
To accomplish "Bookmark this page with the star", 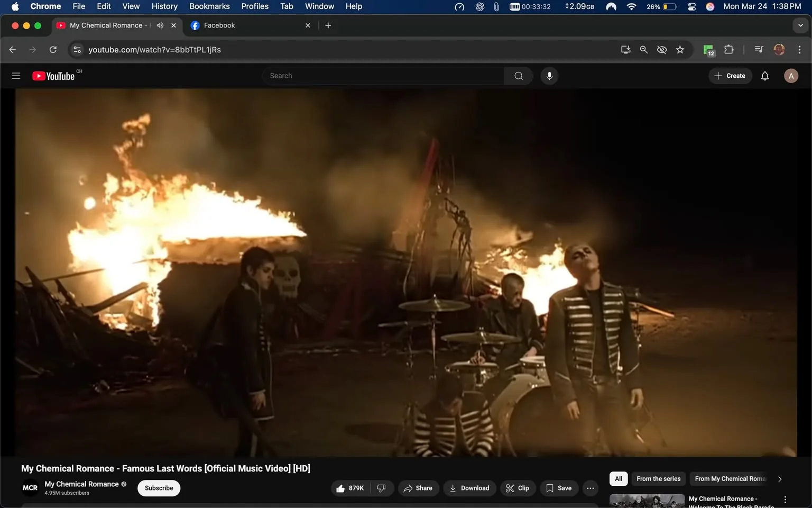I will pyautogui.click(x=680, y=49).
